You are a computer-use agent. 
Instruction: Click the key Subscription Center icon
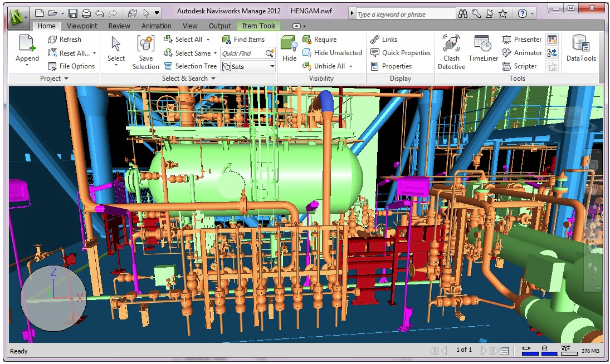[x=476, y=14]
